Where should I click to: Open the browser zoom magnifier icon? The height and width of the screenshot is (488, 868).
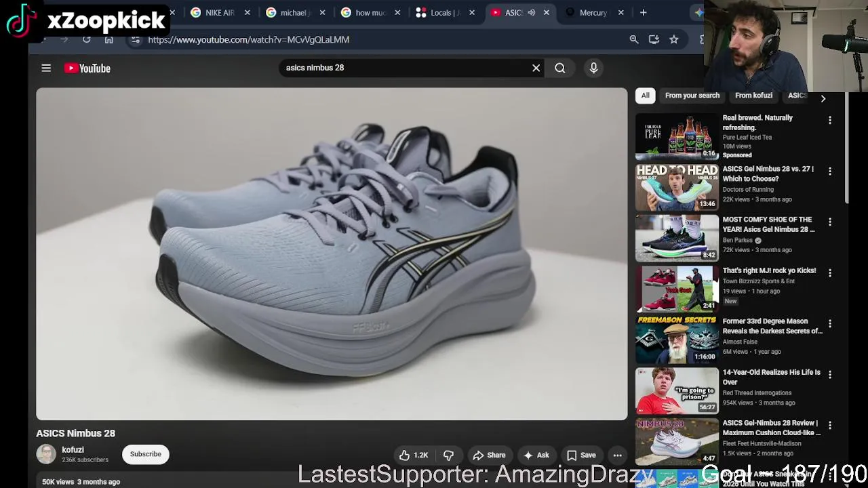(x=634, y=39)
